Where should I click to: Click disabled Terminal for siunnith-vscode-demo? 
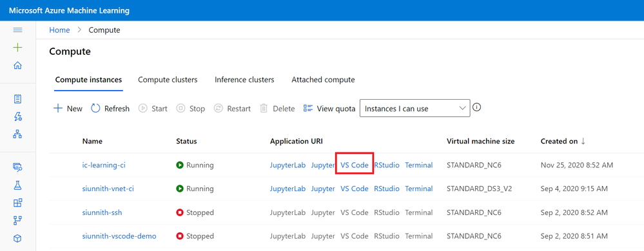tap(419, 236)
